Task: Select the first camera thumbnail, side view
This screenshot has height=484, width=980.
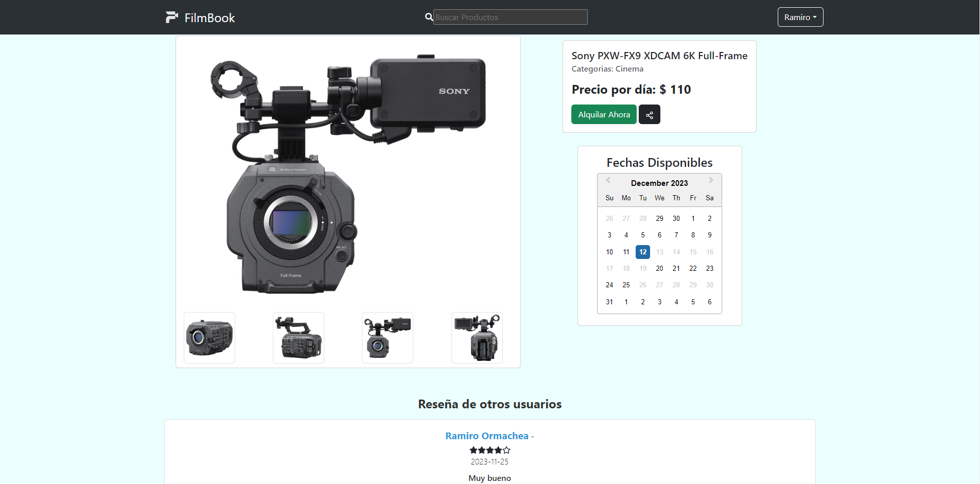Action: coord(209,338)
